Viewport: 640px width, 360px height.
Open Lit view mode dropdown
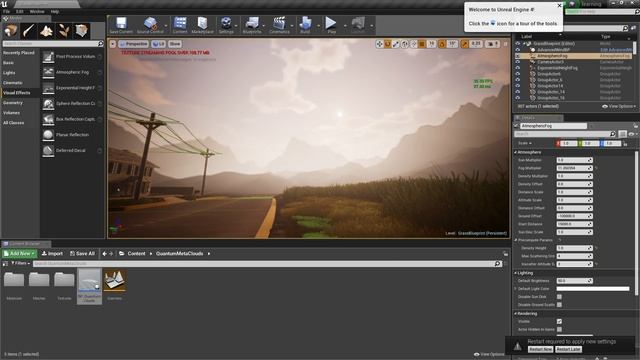(158, 44)
